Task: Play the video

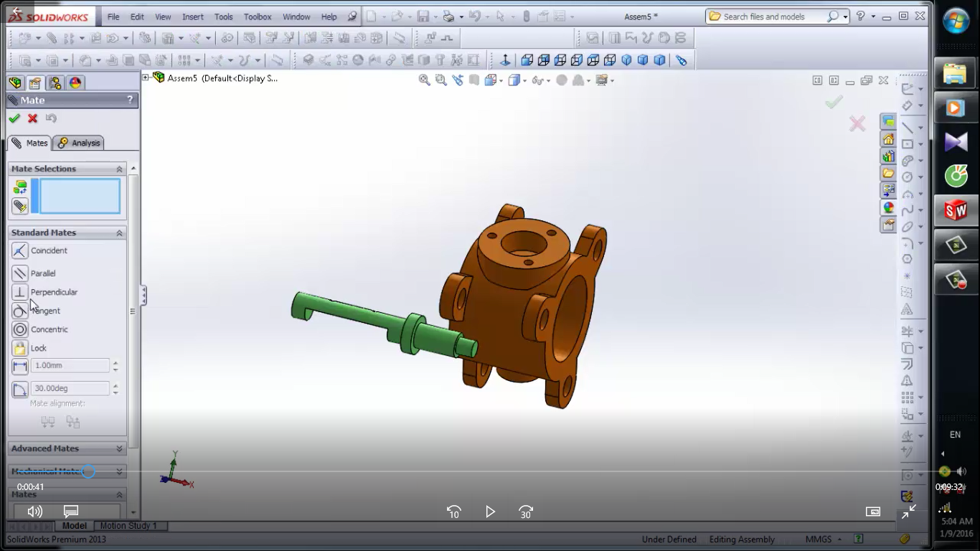Action: point(490,512)
